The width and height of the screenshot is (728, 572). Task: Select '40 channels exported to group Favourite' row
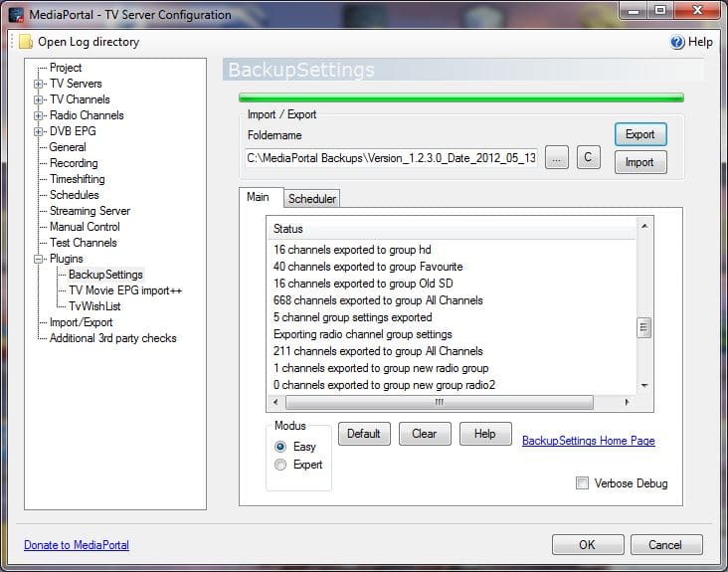coord(368,267)
